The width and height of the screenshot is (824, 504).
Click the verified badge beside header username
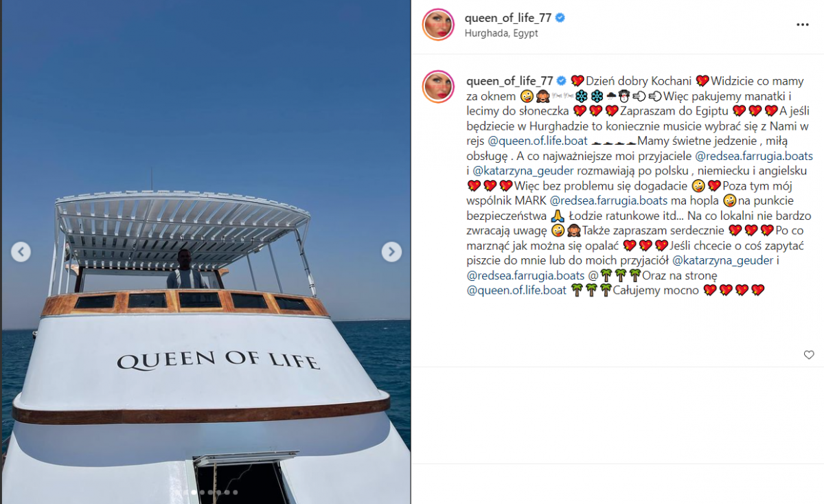560,18
